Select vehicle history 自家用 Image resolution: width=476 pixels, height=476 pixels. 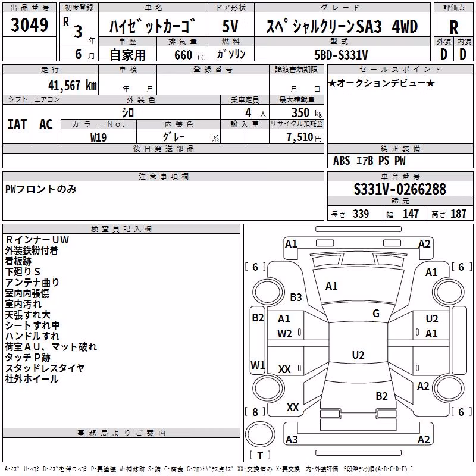(127, 55)
